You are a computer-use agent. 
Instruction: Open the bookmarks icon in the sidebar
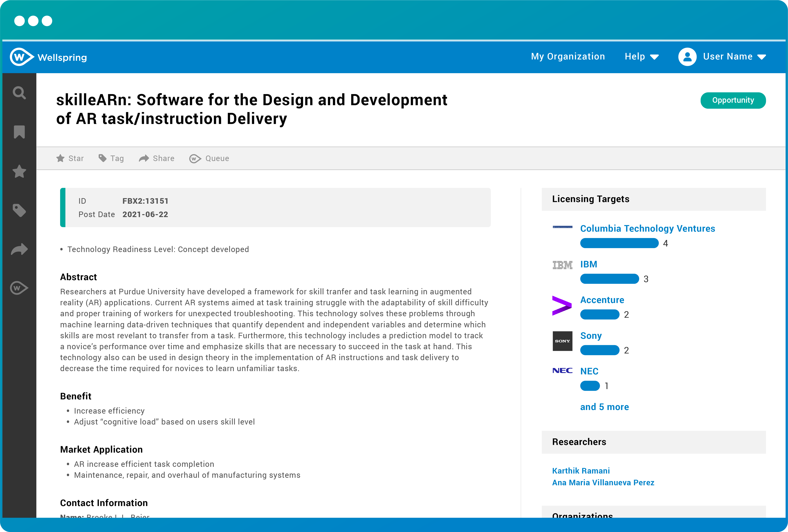click(19, 132)
